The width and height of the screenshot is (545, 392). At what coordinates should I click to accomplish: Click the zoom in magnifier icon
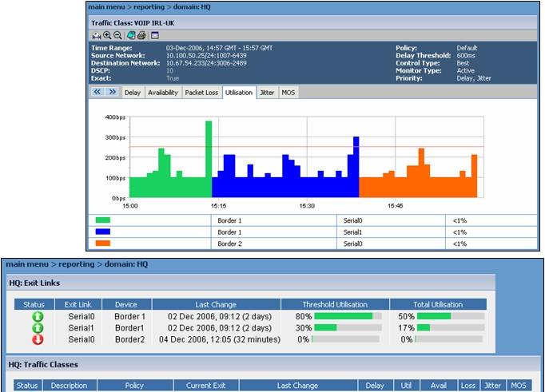coord(107,35)
